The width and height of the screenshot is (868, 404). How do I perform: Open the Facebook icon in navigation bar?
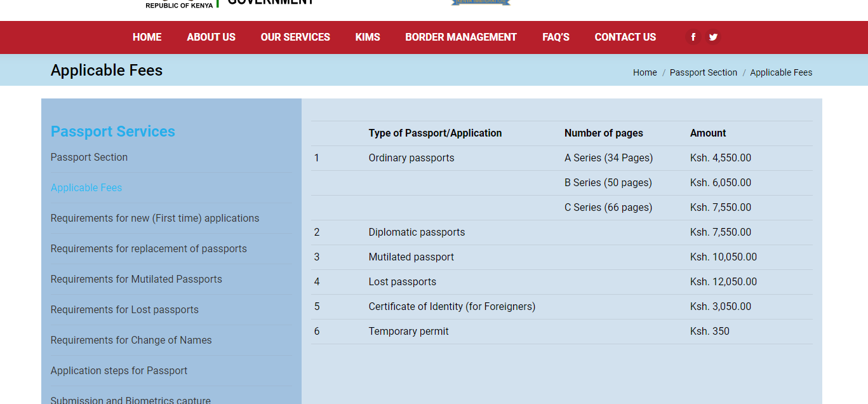coord(693,37)
